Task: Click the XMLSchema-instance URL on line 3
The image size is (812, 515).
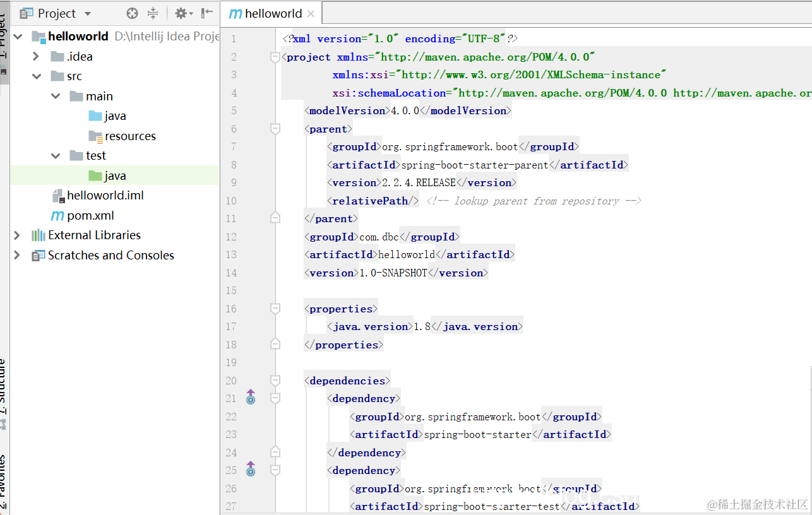Action: 531,74
